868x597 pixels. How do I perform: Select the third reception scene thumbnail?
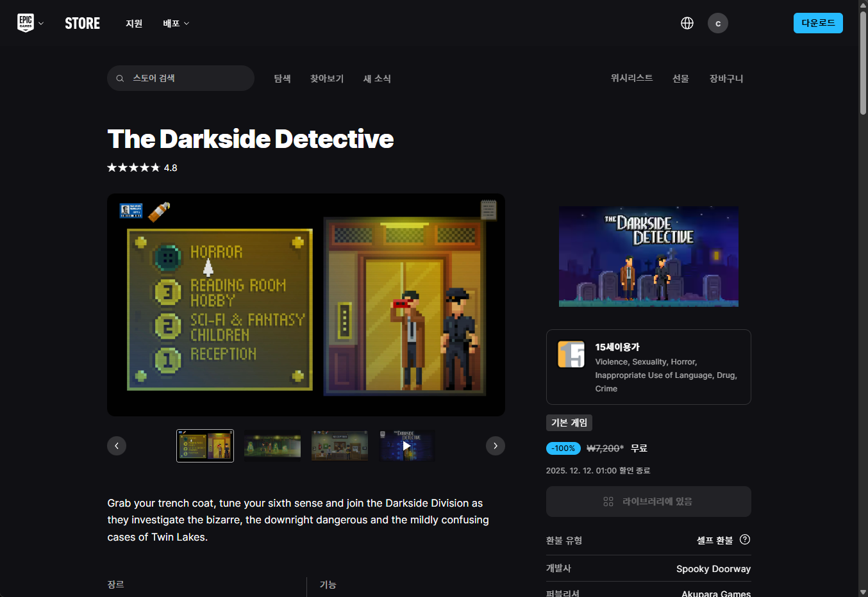(340, 446)
